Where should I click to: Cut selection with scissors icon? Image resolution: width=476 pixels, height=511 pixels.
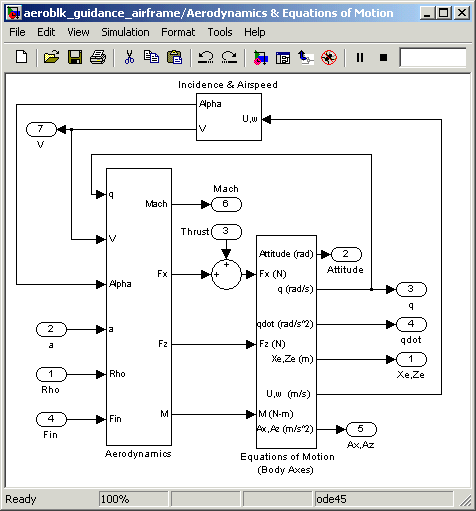coord(129,57)
